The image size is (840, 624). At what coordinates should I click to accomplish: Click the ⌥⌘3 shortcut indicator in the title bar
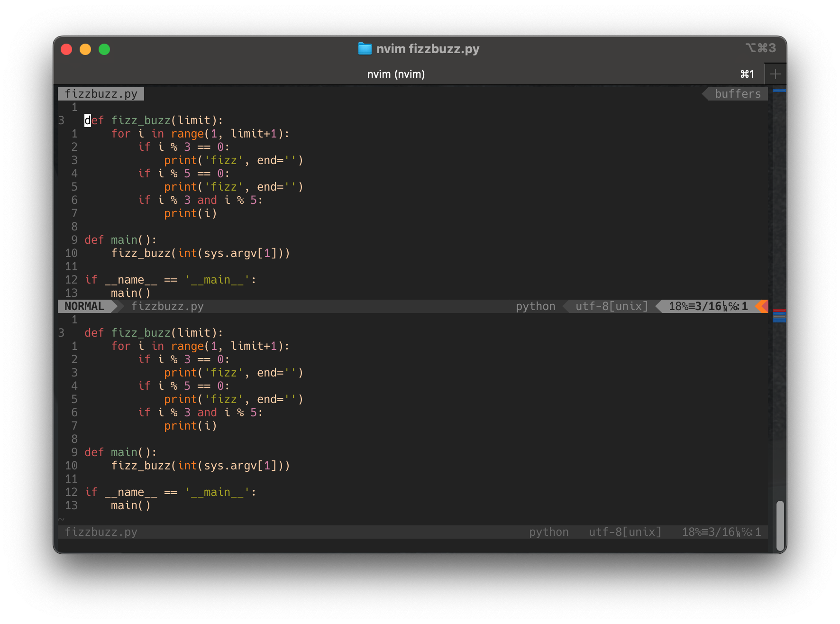(762, 48)
